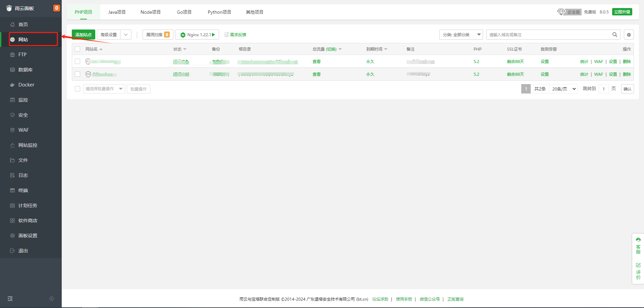Click the 评价 feedback edit icon
The width and height of the screenshot is (644, 308).
pos(638,265)
